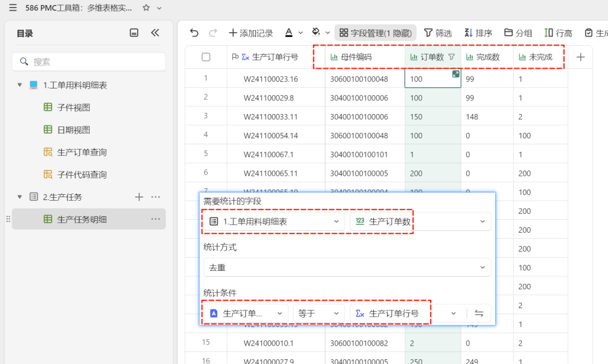This screenshot has width=608, height=364.
Task: Open the 子件代码查询 query view
Action: click(82, 175)
